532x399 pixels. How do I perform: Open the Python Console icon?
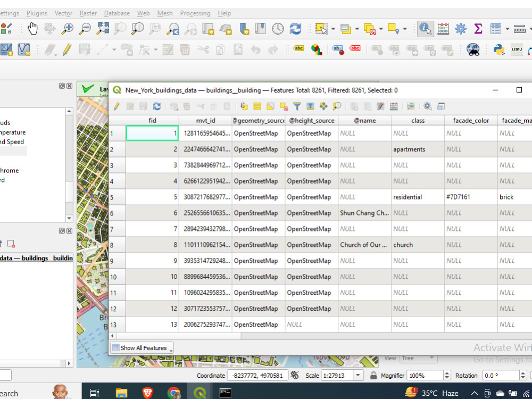[x=499, y=50]
